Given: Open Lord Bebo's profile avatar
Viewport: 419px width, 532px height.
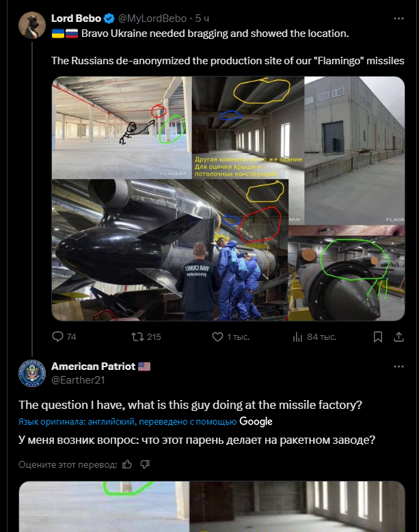Looking at the screenshot, I should coord(31,25).
